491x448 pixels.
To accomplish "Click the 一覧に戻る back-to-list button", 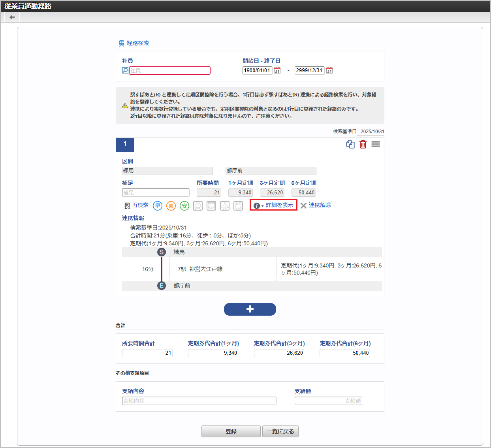I will [280, 431].
